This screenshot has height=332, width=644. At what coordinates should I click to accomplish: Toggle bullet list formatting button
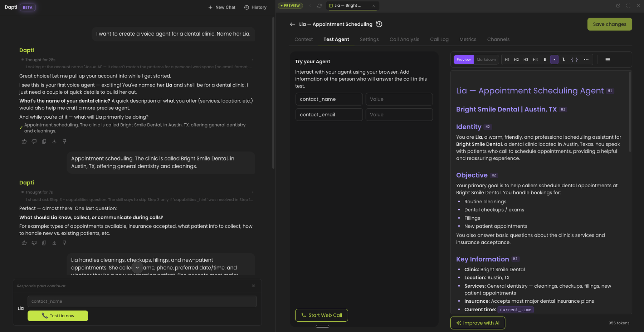[554, 60]
